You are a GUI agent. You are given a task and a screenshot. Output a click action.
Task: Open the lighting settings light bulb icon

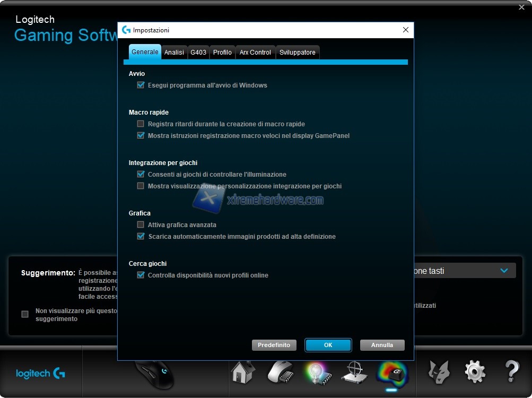317,373
